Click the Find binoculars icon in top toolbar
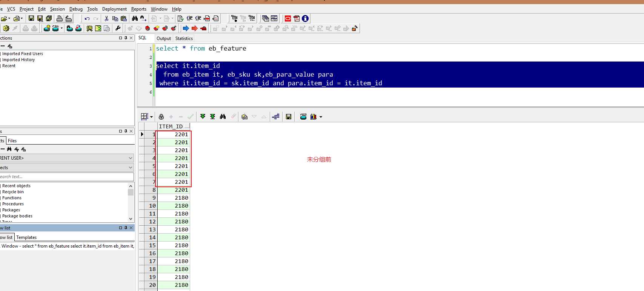The height and width of the screenshot is (291, 644). 135,18
